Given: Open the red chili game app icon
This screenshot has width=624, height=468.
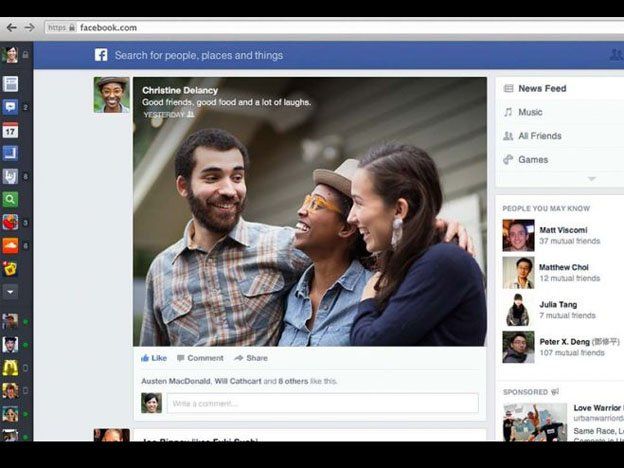Looking at the screenshot, I should coord(10,222).
